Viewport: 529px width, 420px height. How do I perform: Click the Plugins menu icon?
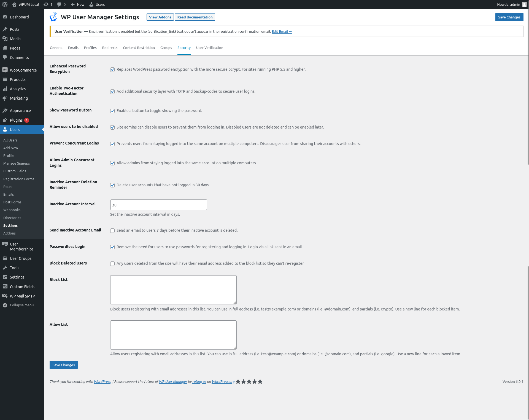(5, 120)
